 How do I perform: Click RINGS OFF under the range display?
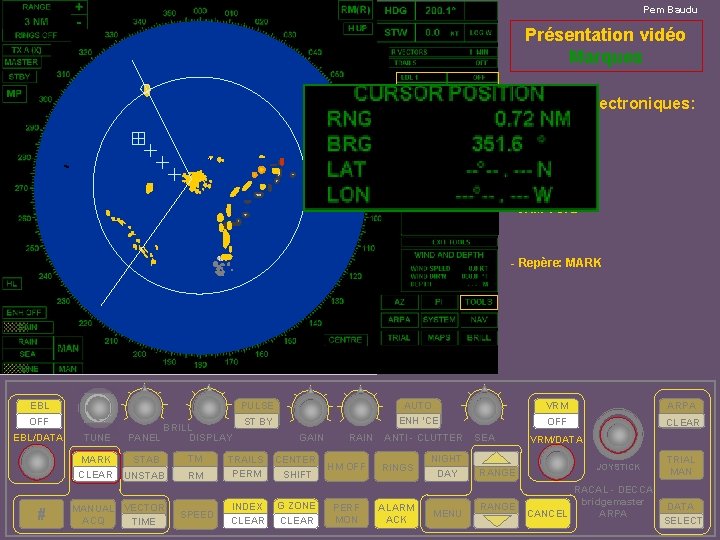pyautogui.click(x=36, y=35)
